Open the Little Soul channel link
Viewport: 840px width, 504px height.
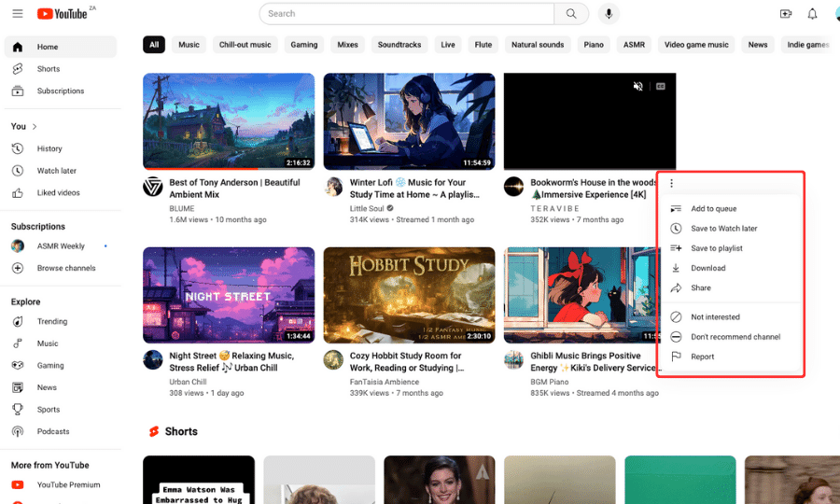(x=367, y=208)
